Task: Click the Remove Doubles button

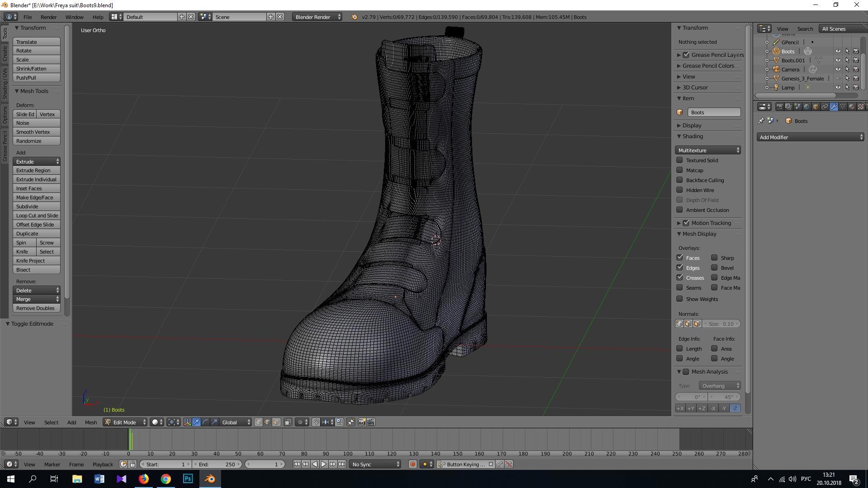Action: 36,308
